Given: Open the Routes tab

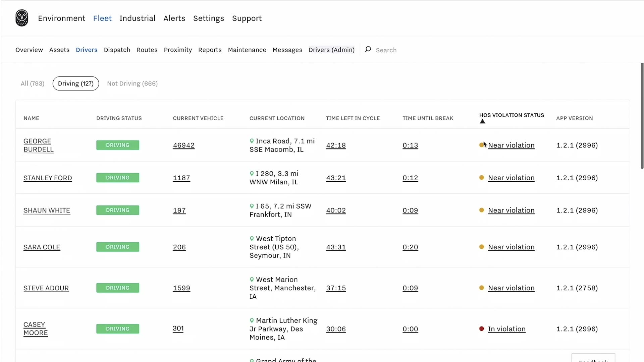Looking at the screenshot, I should click(x=147, y=50).
